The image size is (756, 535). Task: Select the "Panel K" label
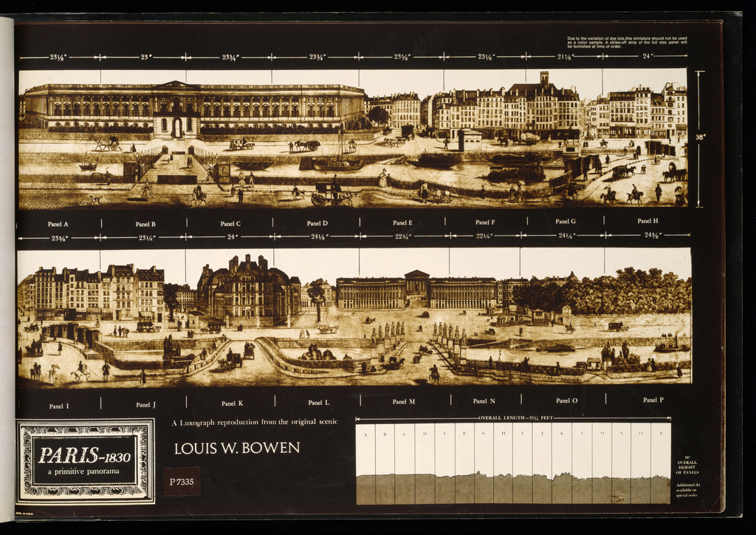233,403
